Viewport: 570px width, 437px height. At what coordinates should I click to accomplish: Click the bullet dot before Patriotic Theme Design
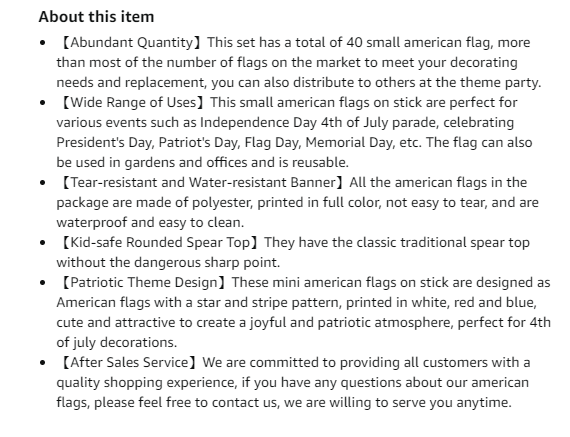(x=43, y=283)
